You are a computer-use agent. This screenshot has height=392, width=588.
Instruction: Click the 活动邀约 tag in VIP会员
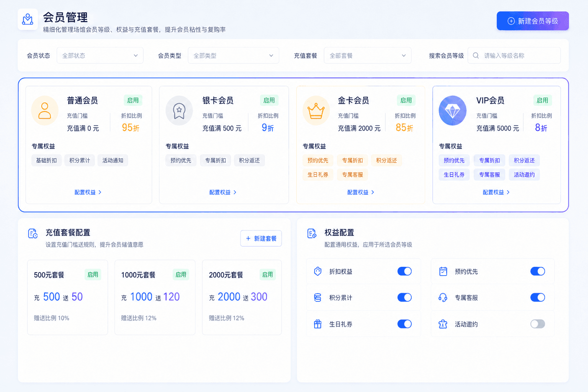pyautogui.click(x=524, y=175)
